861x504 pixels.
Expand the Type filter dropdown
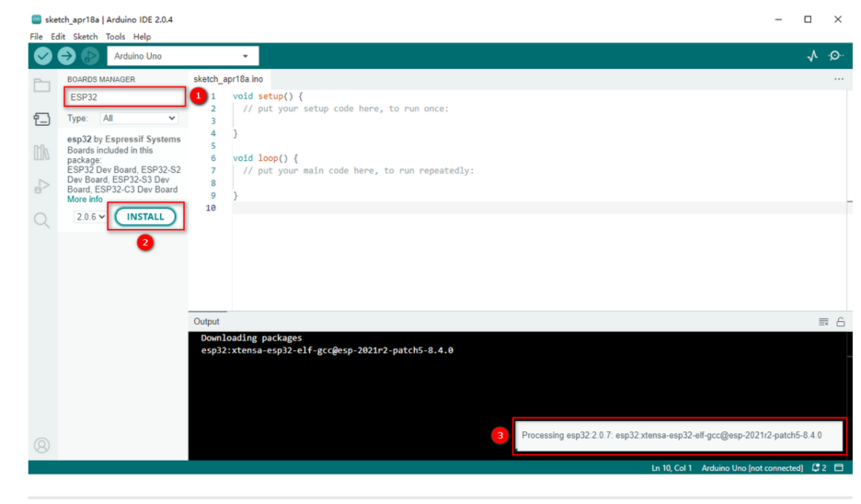tap(139, 118)
